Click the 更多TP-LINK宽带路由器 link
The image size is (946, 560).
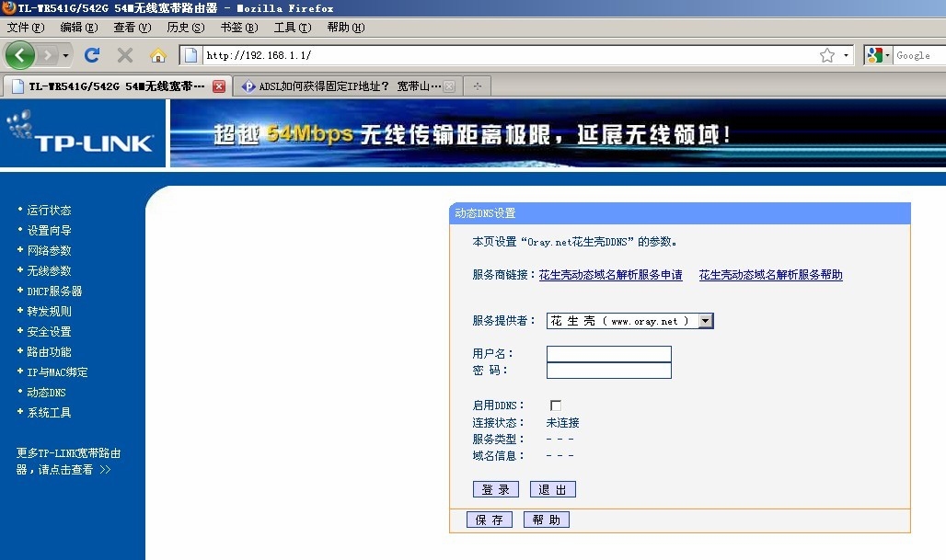pos(68,461)
